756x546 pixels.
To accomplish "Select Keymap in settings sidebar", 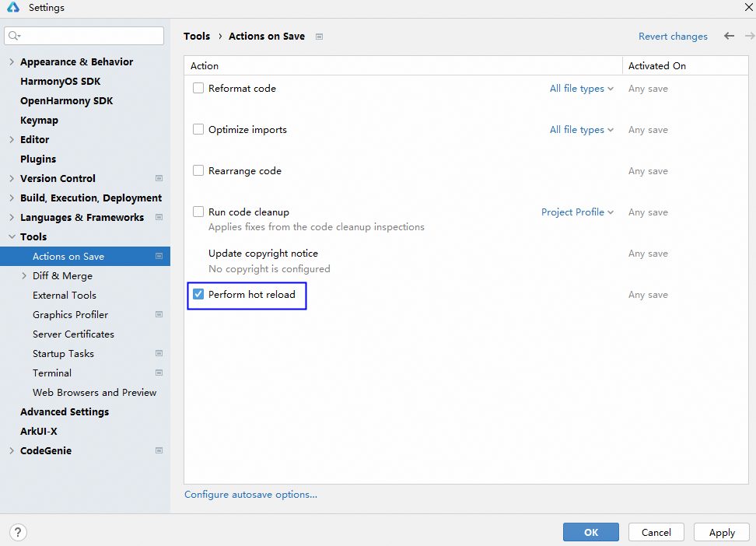I will coord(39,121).
